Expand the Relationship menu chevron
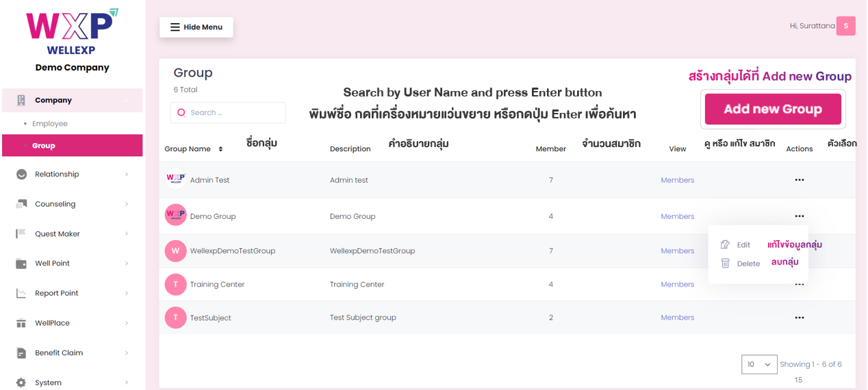 127,174
